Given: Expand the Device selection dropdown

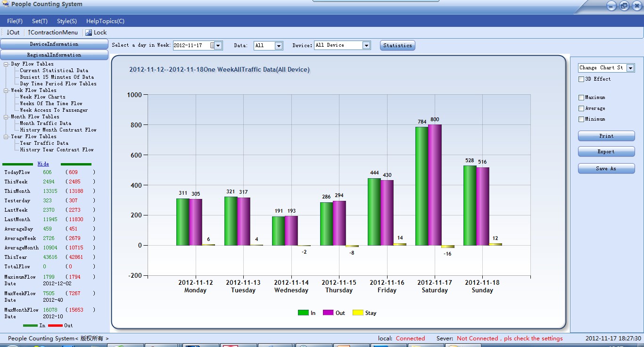Looking at the screenshot, I should [366, 45].
